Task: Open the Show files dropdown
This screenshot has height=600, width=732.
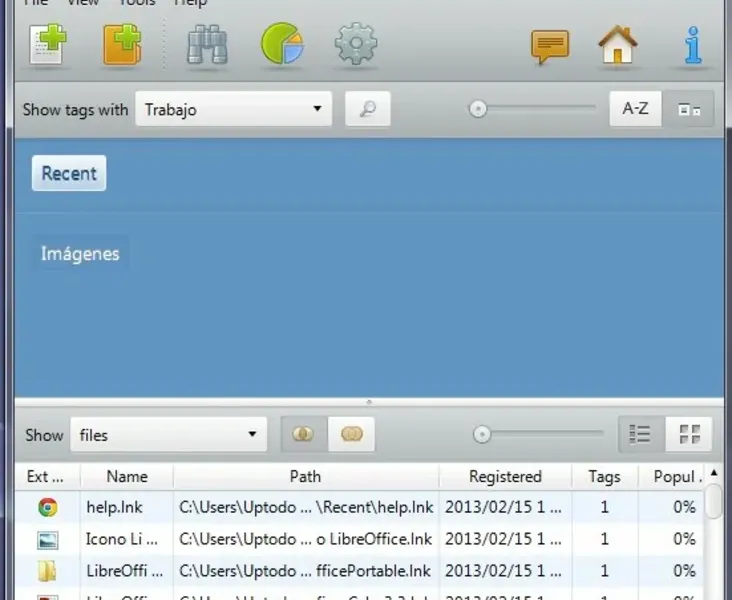Action: pos(169,434)
